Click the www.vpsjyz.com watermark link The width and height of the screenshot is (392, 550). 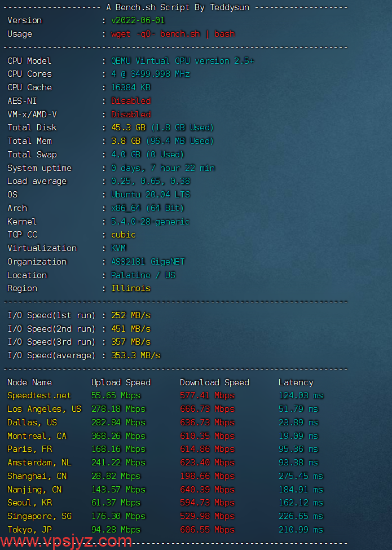67,541
